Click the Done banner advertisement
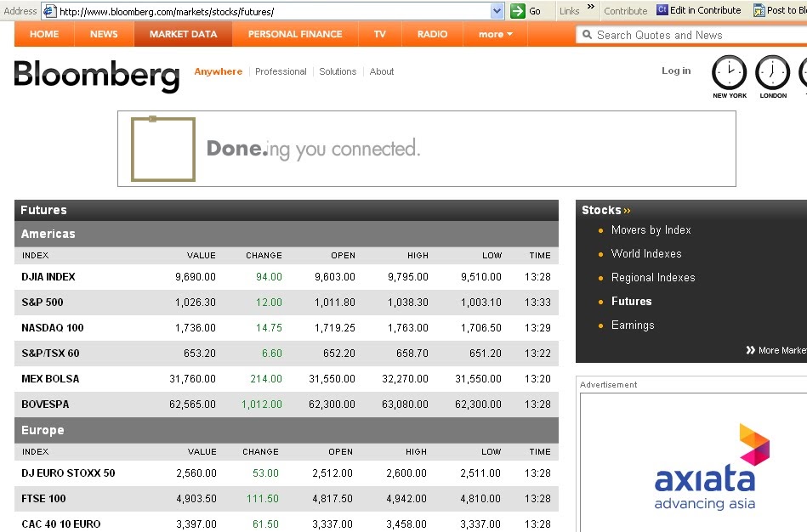 (427, 149)
